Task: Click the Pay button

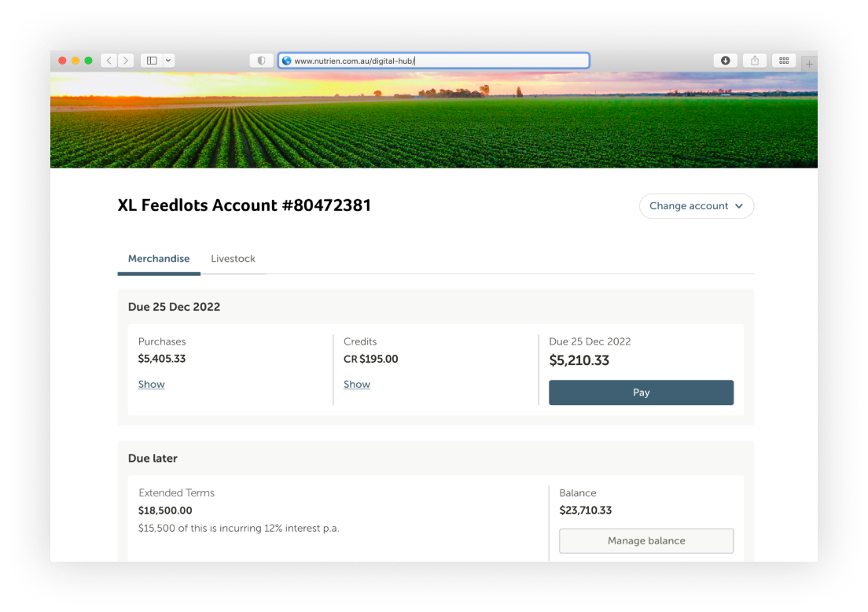Action: tap(641, 392)
